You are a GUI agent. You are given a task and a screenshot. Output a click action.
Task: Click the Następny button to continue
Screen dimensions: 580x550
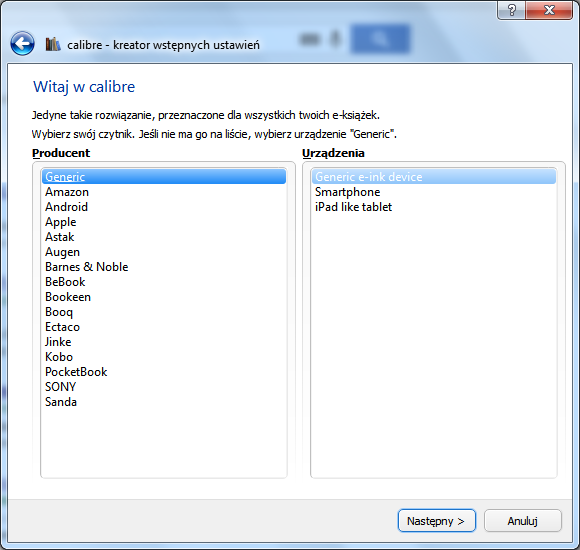[x=436, y=521]
